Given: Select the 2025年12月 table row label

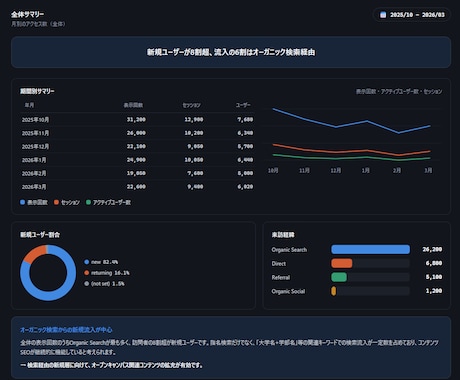Looking at the screenshot, I should [x=35, y=147].
